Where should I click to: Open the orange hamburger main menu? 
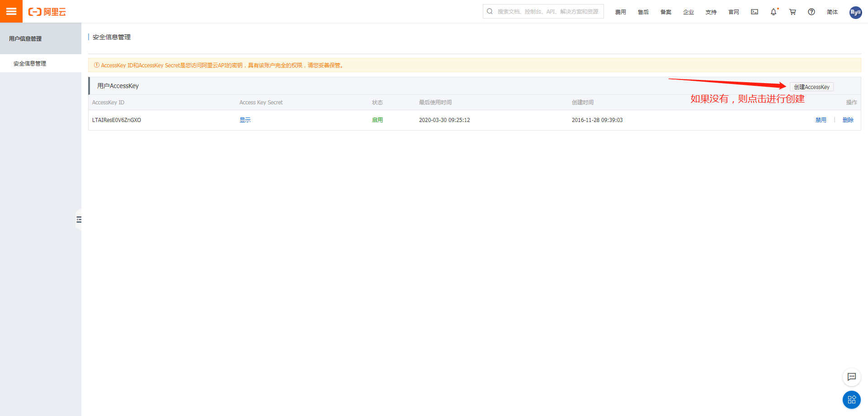(11, 11)
